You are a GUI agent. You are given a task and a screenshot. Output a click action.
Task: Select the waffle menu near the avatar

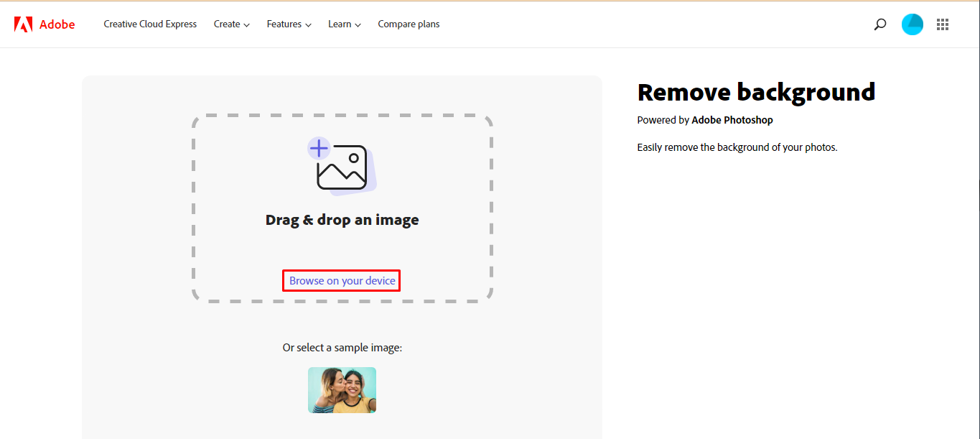pyautogui.click(x=943, y=24)
